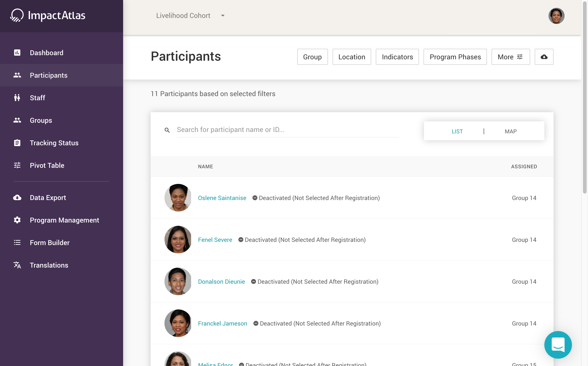Click the Pivot Table sliders icon
This screenshot has height=366, width=588.
point(17,165)
